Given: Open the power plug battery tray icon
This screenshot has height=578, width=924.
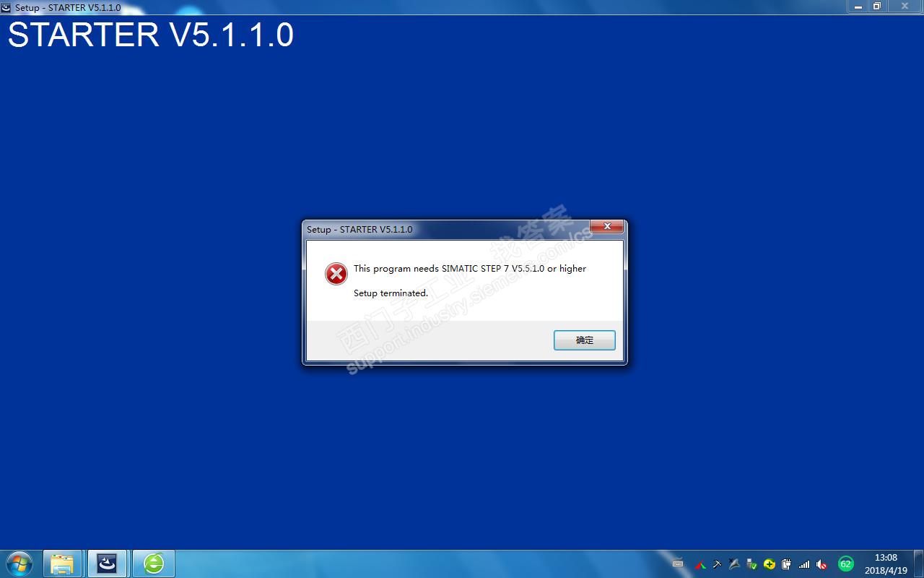Looking at the screenshot, I should [x=786, y=564].
